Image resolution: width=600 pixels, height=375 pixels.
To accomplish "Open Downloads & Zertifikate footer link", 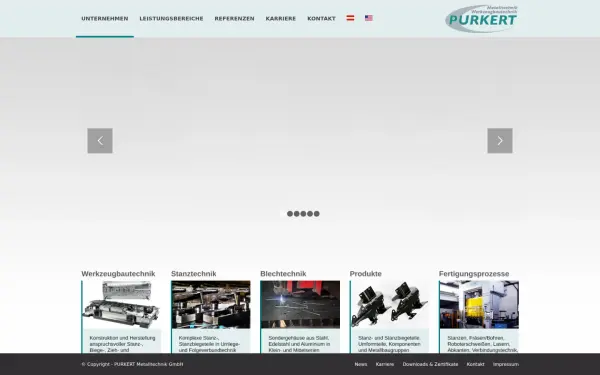I will tap(430, 364).
